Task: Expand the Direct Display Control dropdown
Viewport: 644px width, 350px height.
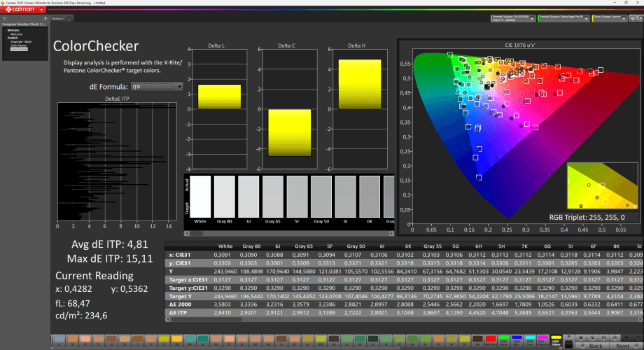Action: pyautogui.click(x=627, y=17)
